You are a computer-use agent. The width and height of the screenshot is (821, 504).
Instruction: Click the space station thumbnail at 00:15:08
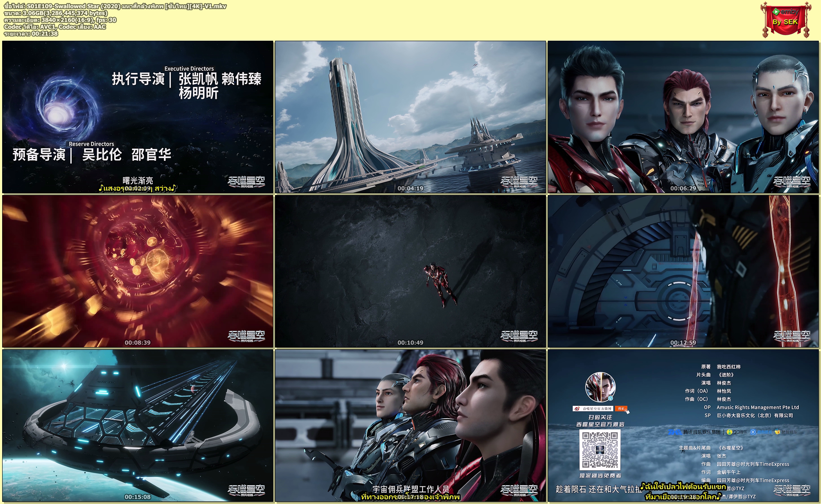click(138, 426)
